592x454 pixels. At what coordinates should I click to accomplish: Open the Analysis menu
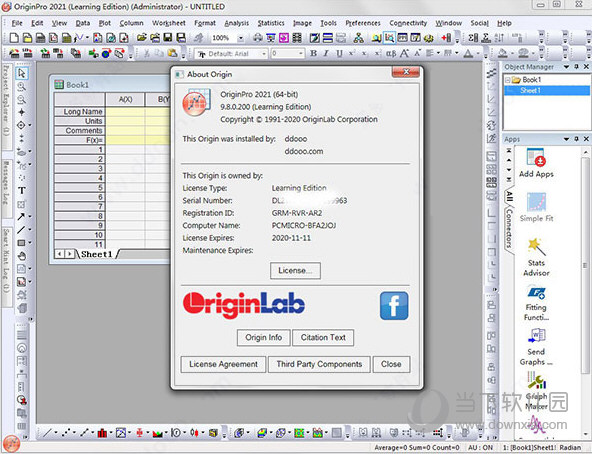(237, 23)
